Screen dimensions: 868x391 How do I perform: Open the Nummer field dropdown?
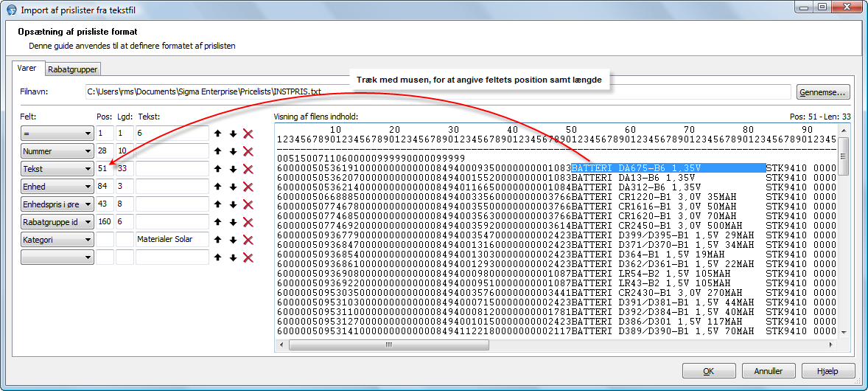(x=57, y=151)
